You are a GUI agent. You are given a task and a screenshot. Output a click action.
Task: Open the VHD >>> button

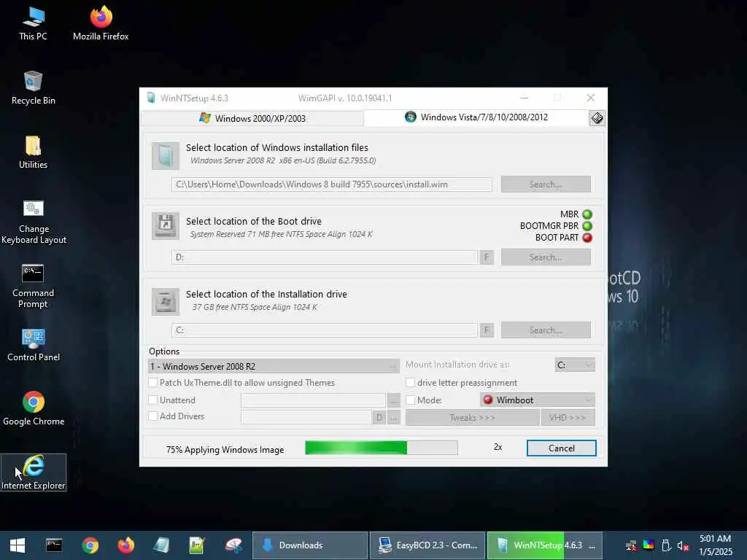[568, 418]
